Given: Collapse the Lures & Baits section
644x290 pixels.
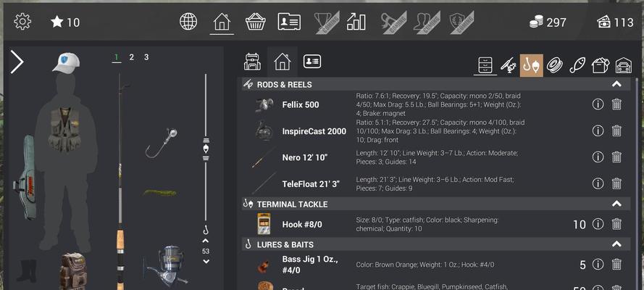Looking at the screenshot, I should 616,244.
